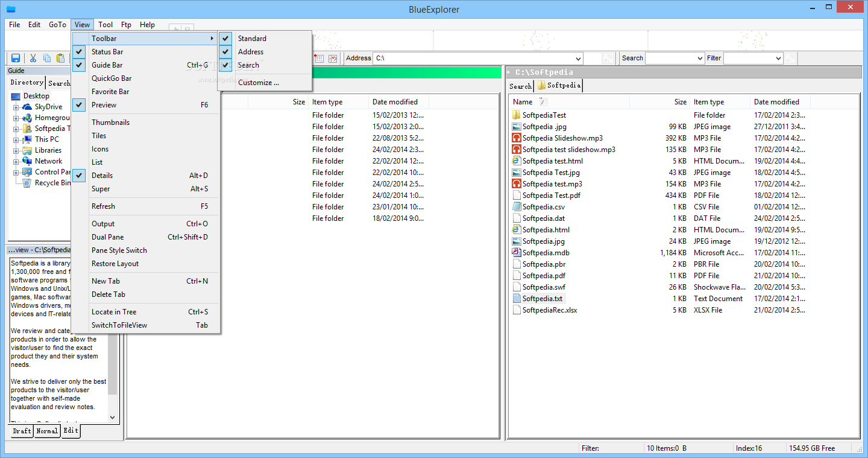Click the Libraries folder icon in tree
This screenshot has height=458, width=868.
pos(27,150)
